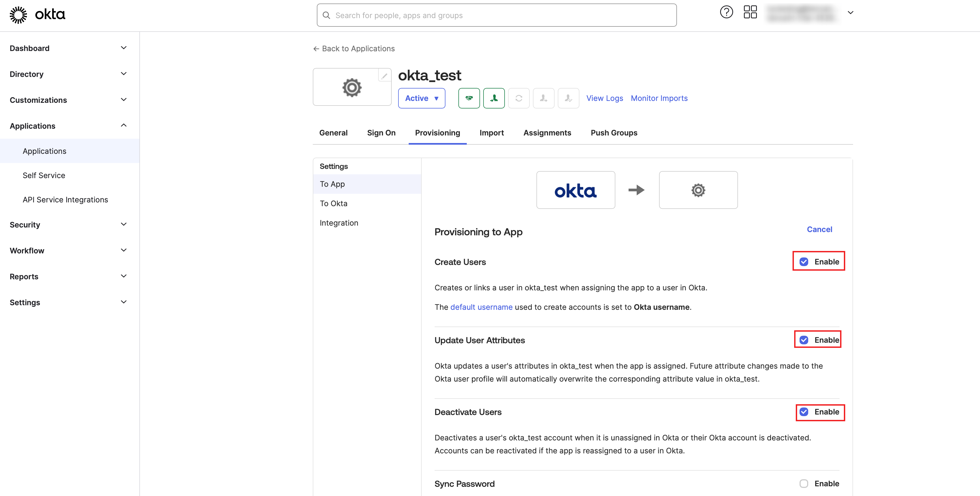Image resolution: width=980 pixels, height=496 pixels.
Task: Click the green user import icon
Action: click(494, 98)
